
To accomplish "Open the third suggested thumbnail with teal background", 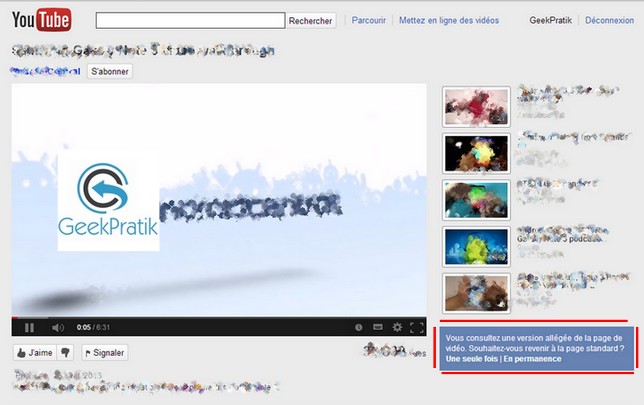I will coord(476,200).
